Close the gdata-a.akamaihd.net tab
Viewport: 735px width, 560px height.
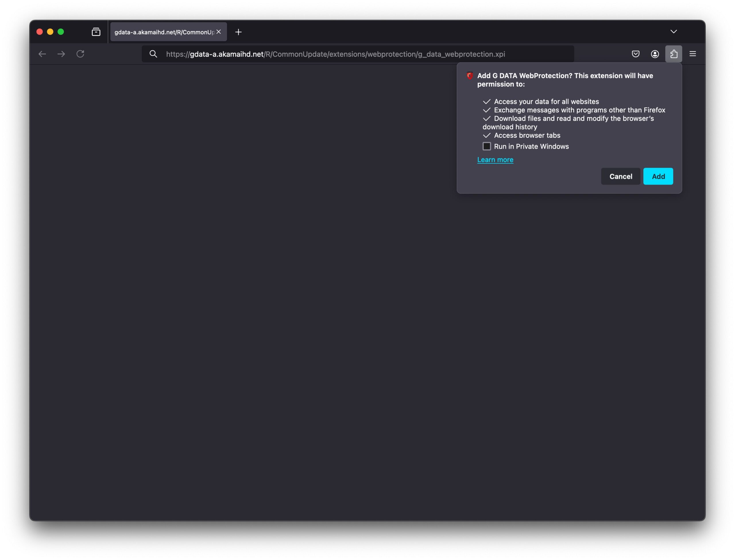pyautogui.click(x=219, y=32)
